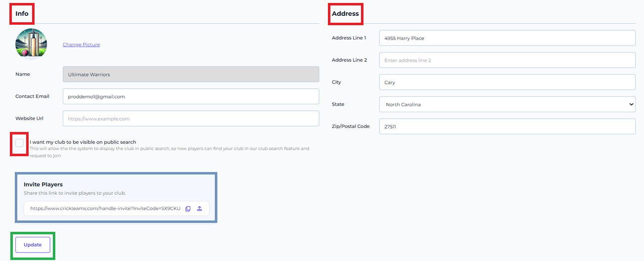Click the public search description helper text
The image size is (644, 261).
pyautogui.click(x=169, y=152)
